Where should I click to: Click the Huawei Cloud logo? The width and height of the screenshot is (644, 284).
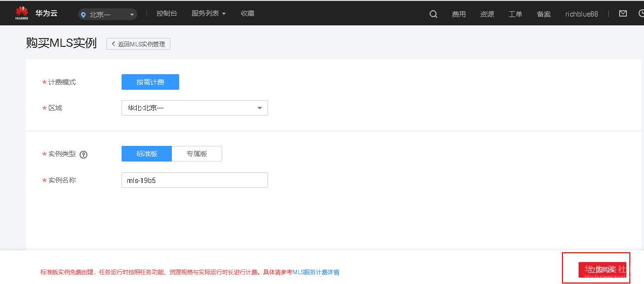coord(37,13)
